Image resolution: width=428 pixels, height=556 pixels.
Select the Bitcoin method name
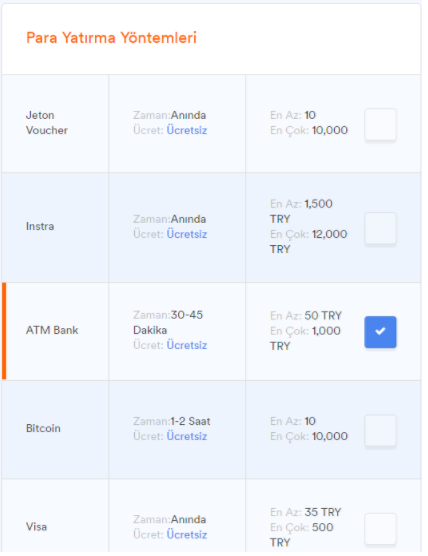click(x=43, y=428)
